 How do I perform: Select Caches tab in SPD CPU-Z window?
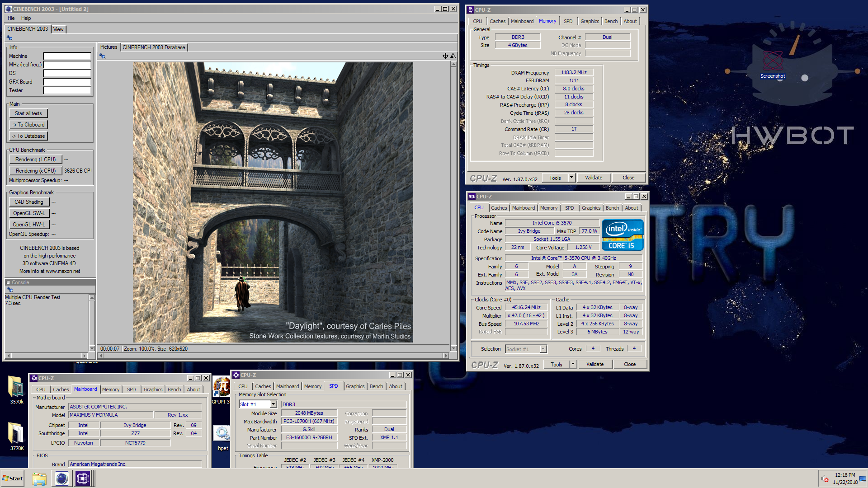[x=263, y=386]
